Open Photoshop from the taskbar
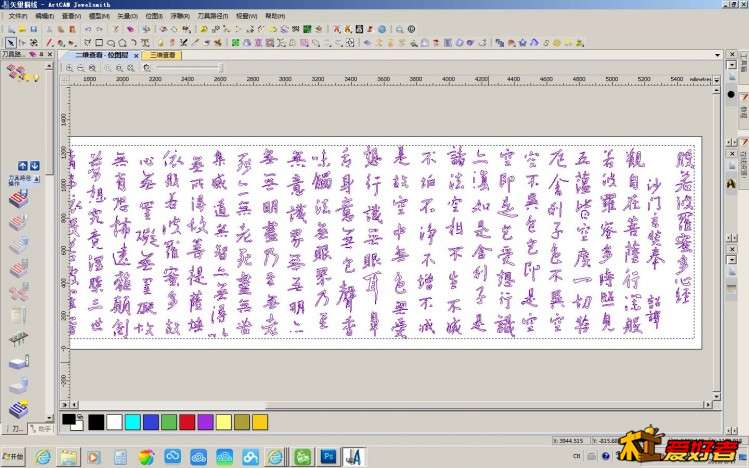This screenshot has width=749, height=468. (328, 457)
